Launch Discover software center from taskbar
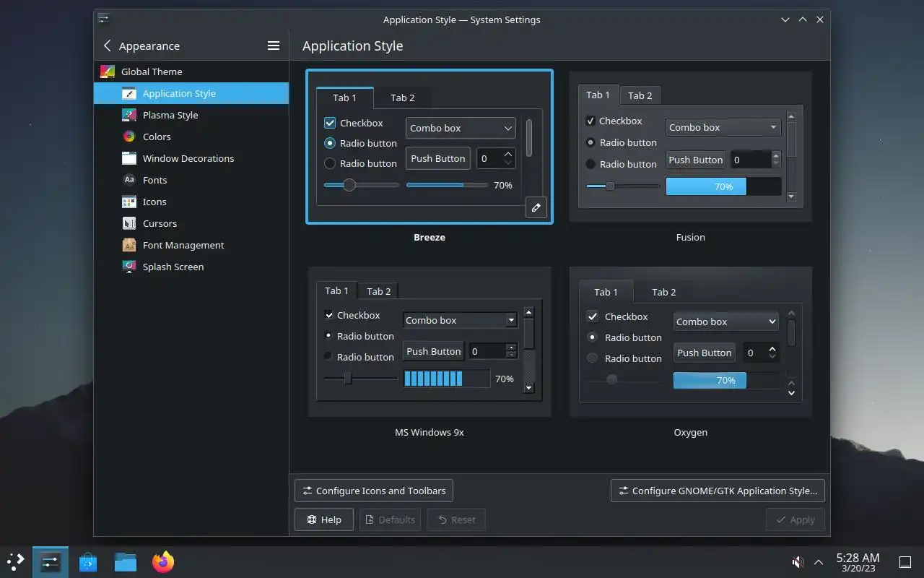Viewport: 924px width, 578px height. click(x=88, y=561)
